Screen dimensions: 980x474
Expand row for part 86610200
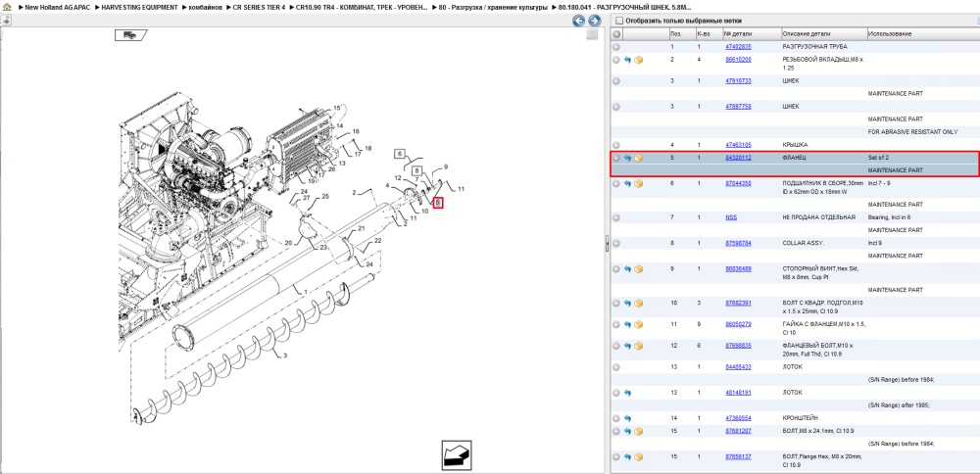(616, 60)
